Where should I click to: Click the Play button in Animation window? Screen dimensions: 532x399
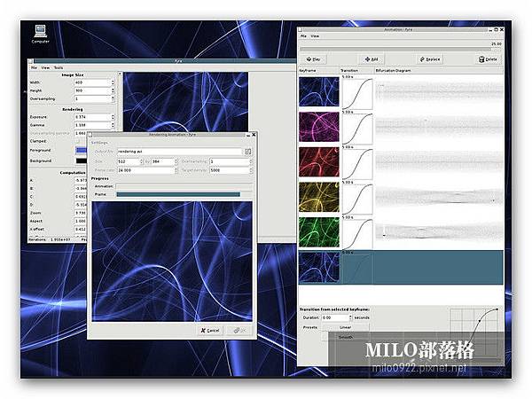(313, 59)
